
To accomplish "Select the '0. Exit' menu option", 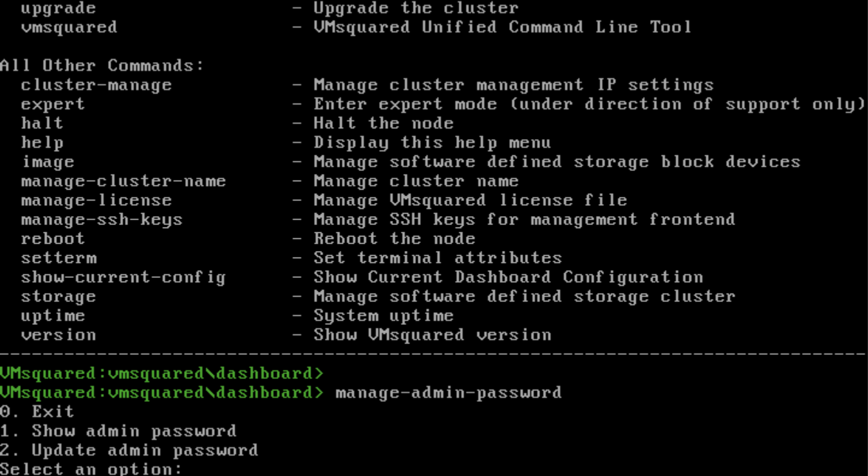I will pyautogui.click(x=37, y=412).
